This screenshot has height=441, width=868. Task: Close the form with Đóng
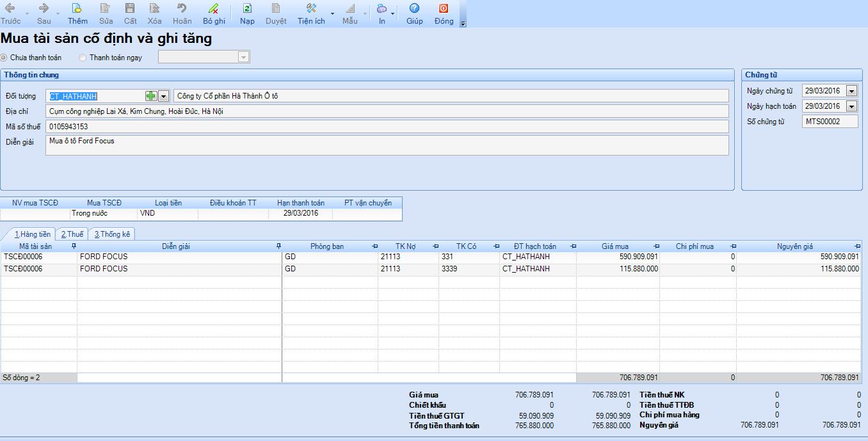[x=444, y=13]
